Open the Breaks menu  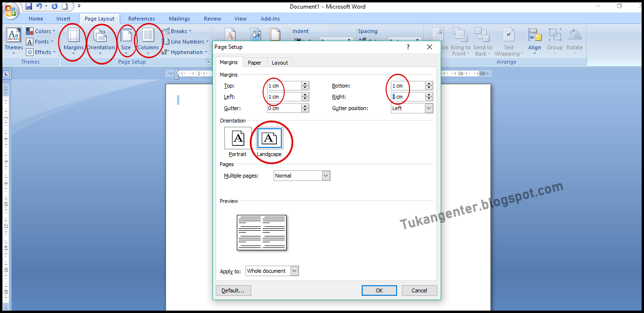coord(177,31)
